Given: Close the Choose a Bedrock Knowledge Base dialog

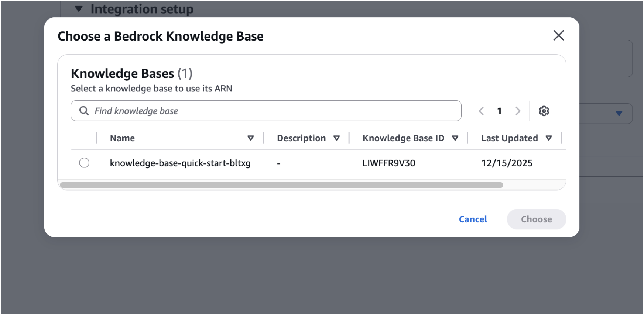Looking at the screenshot, I should tap(558, 35).
